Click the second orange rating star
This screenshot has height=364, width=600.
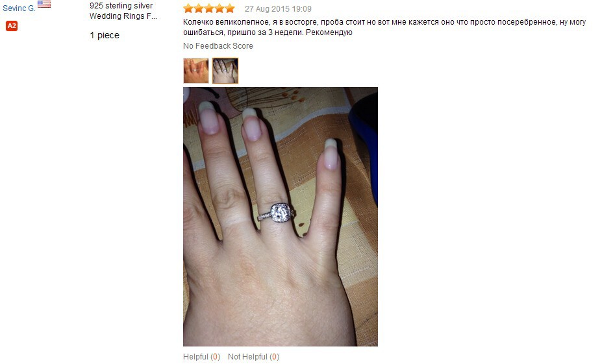click(199, 8)
